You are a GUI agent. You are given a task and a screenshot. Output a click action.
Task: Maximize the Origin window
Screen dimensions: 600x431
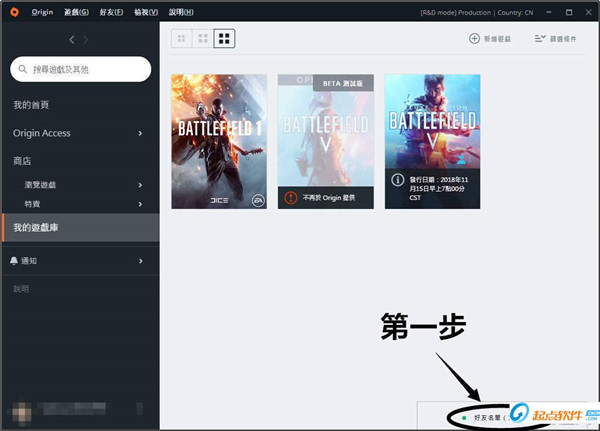(569, 12)
